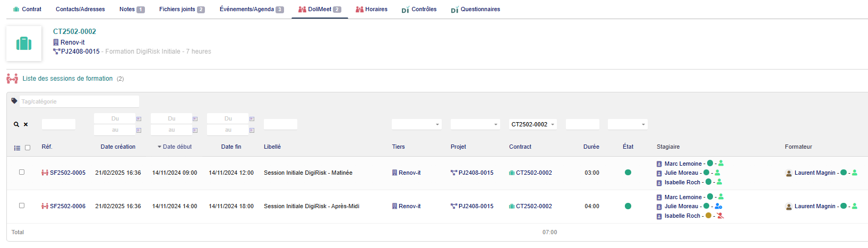
Task: Click the column selector list icon
Action: click(17, 148)
